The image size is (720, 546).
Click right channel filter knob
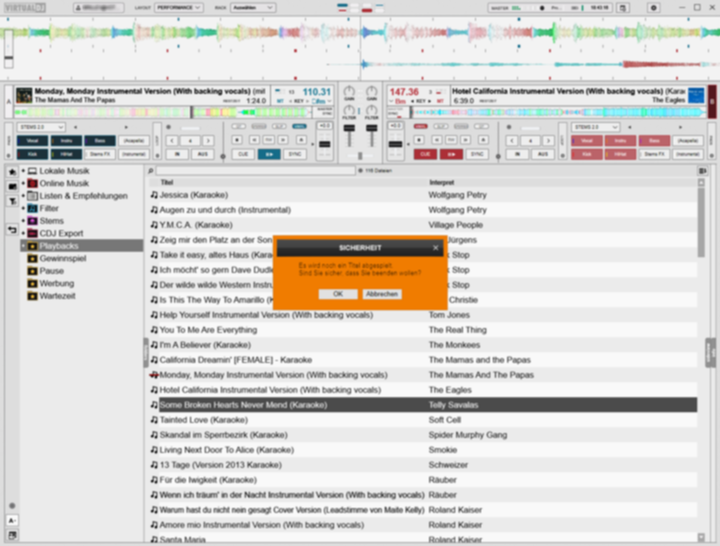(371, 110)
